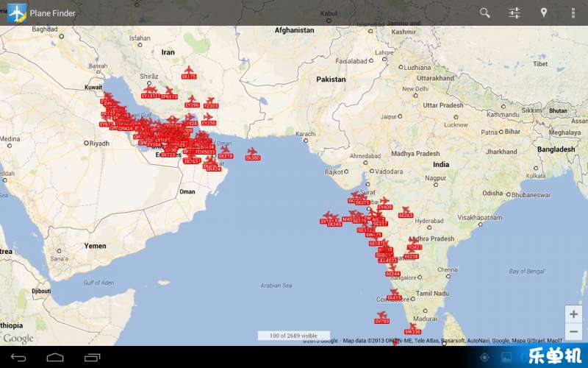Viewport: 588px width, 368px height.
Task: Select the EP5519 plane near Shiraz
Action: (169, 93)
